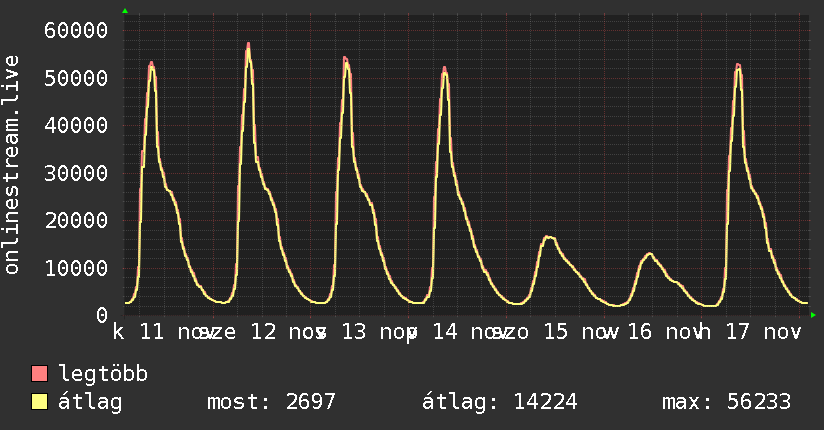Select the legtöbb legend label
The image size is (824, 430).
click(103, 374)
